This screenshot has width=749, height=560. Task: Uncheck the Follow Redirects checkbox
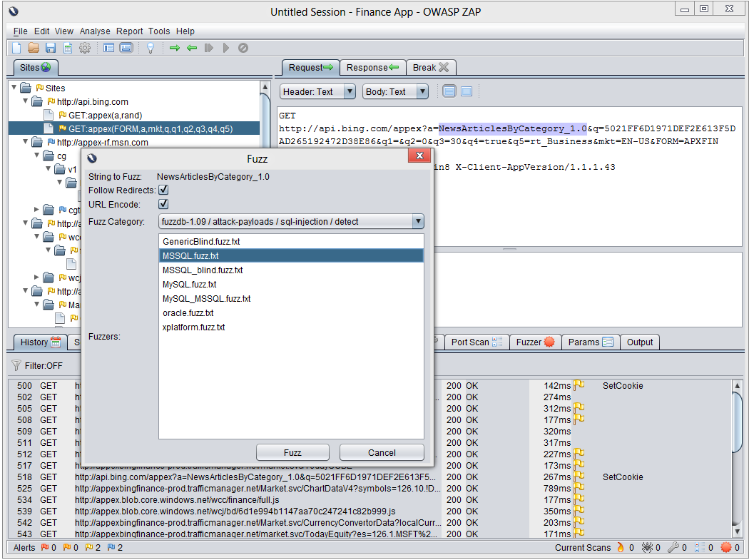pyautogui.click(x=163, y=190)
